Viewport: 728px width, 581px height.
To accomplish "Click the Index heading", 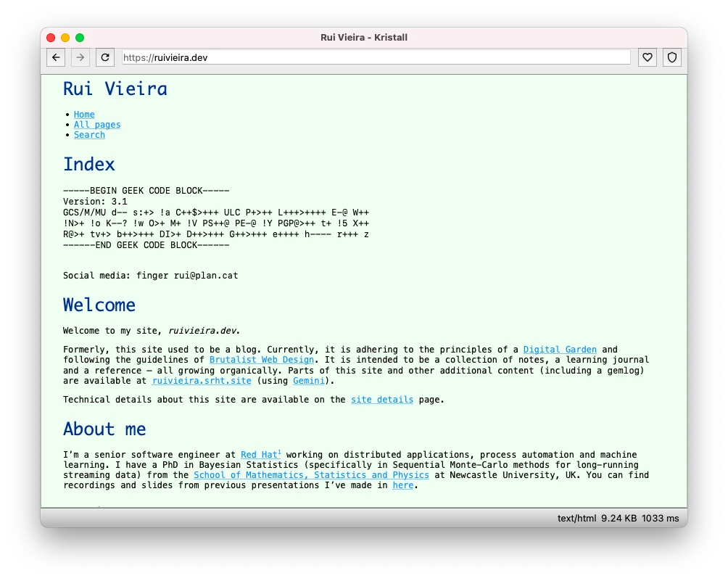I will click(x=89, y=164).
